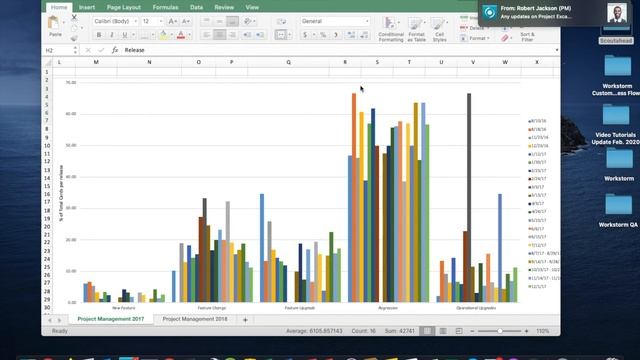The width and height of the screenshot is (640, 360).
Task: Select the Project Management 2017 sheet tab
Action: pyautogui.click(x=111, y=319)
